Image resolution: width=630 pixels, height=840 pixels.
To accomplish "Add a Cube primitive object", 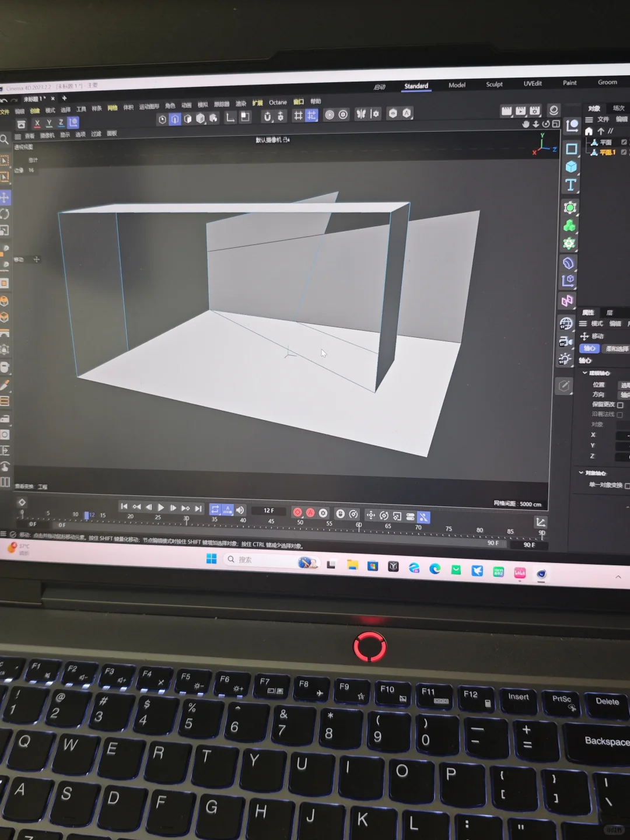I will pyautogui.click(x=572, y=167).
